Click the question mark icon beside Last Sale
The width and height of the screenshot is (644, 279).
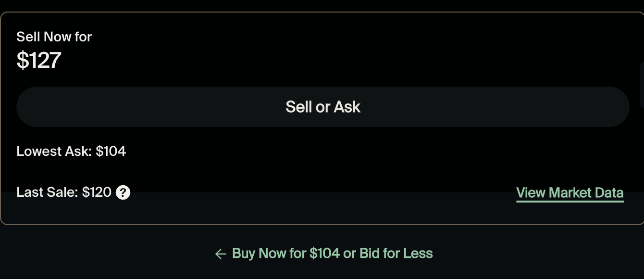123,192
